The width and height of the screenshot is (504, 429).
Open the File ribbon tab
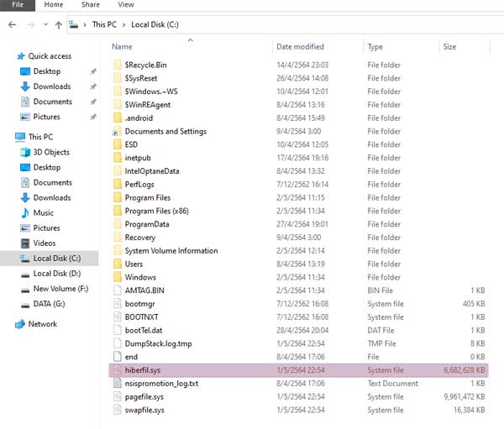point(18,5)
